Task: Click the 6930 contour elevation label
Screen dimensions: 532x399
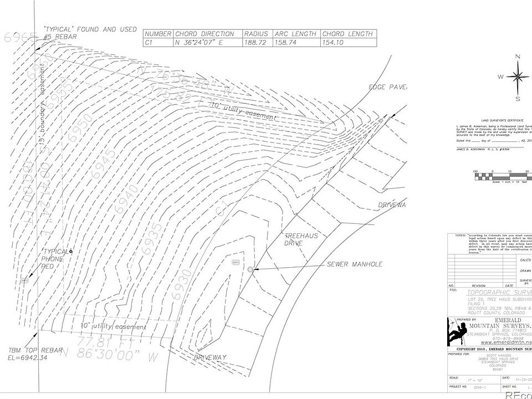Action: [x=182, y=284]
